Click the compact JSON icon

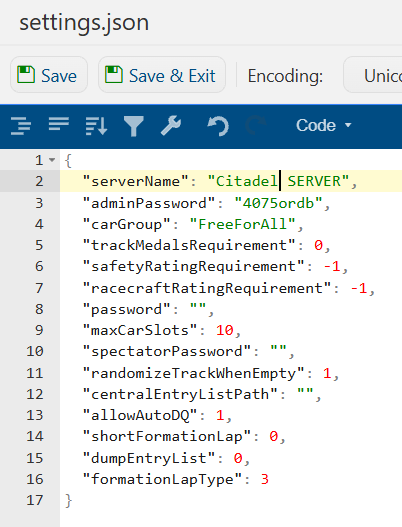(58, 124)
